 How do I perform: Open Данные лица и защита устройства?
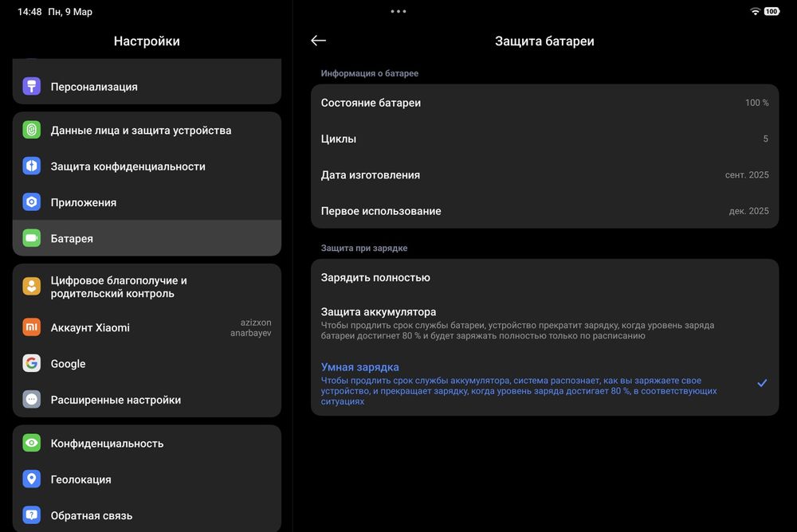147,130
